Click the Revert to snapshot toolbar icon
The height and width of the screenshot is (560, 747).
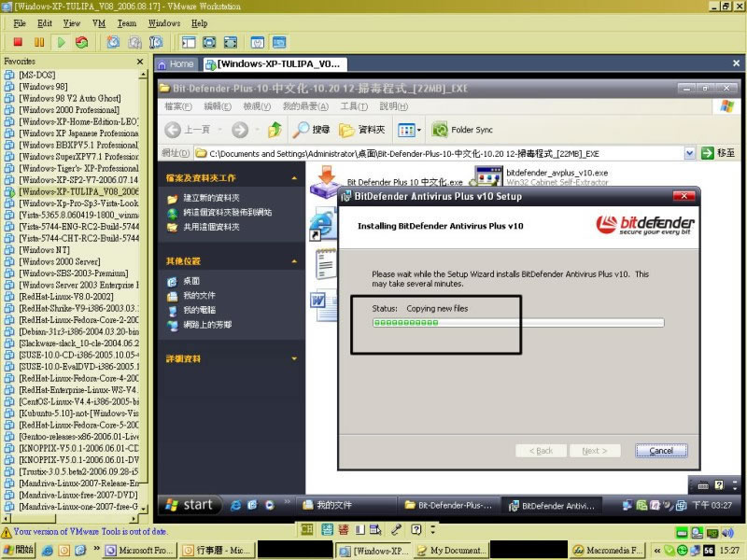(134, 42)
